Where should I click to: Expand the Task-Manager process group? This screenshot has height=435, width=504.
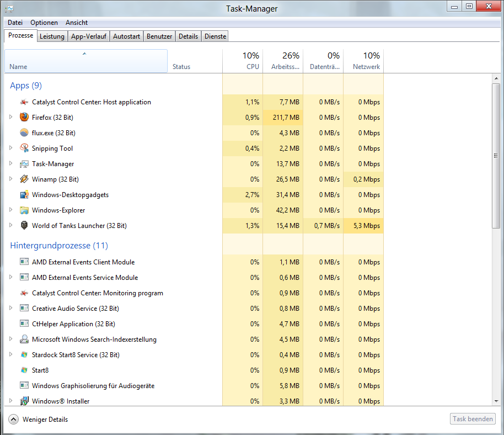[10, 163]
